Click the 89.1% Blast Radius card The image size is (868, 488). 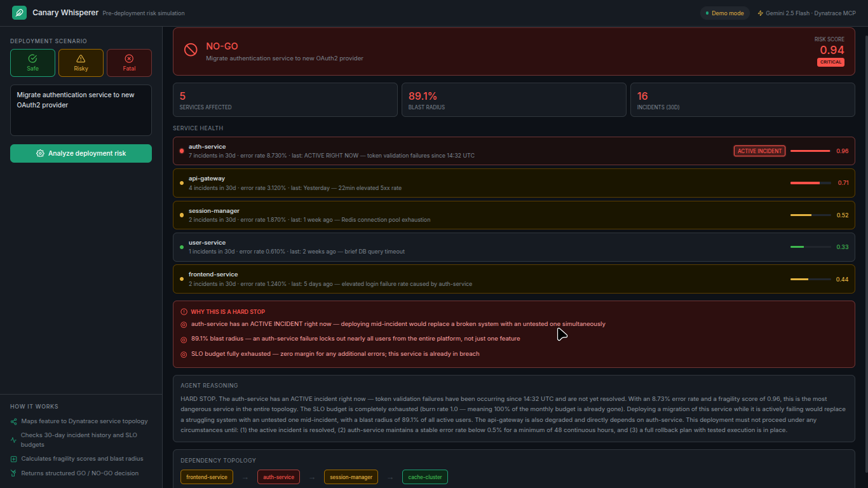click(x=514, y=100)
